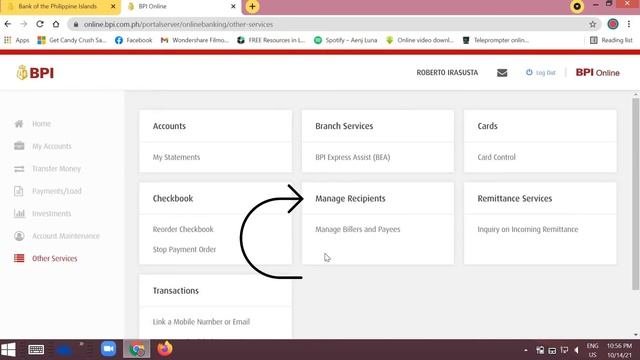The height and width of the screenshot is (360, 640).
Task: Open the Reading list button
Action: pyautogui.click(x=611, y=40)
